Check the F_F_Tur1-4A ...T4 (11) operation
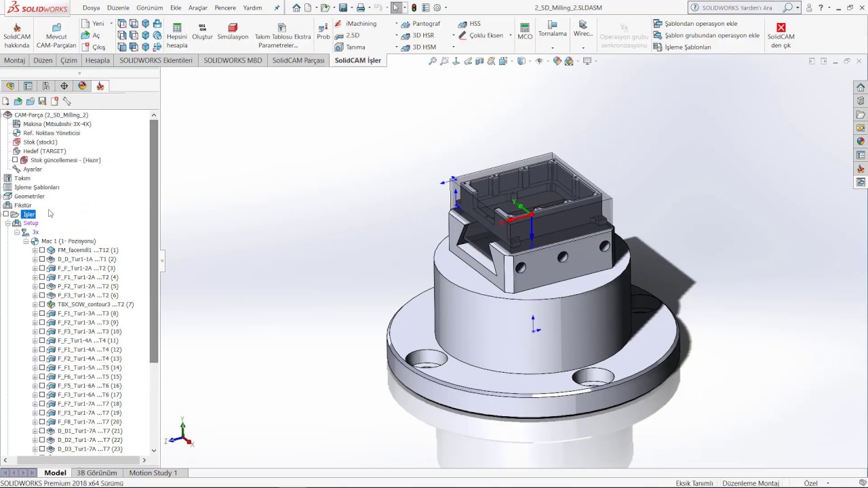868x488 pixels. 42,340
